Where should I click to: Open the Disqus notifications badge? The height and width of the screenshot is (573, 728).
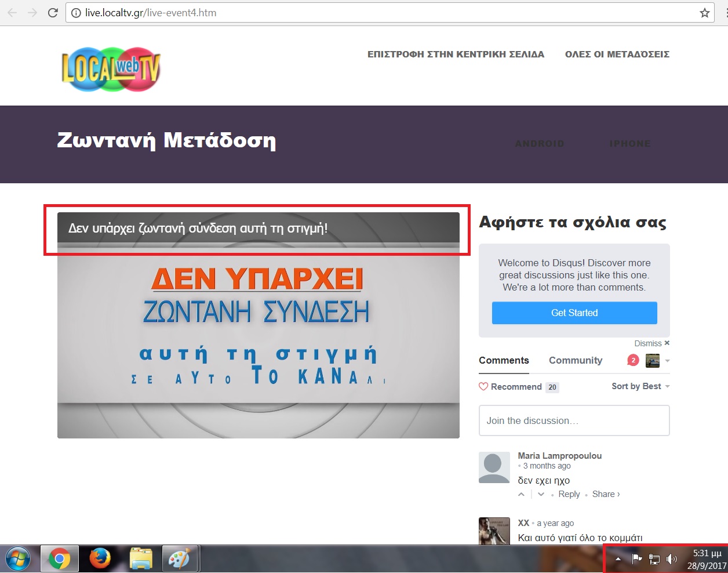(633, 360)
